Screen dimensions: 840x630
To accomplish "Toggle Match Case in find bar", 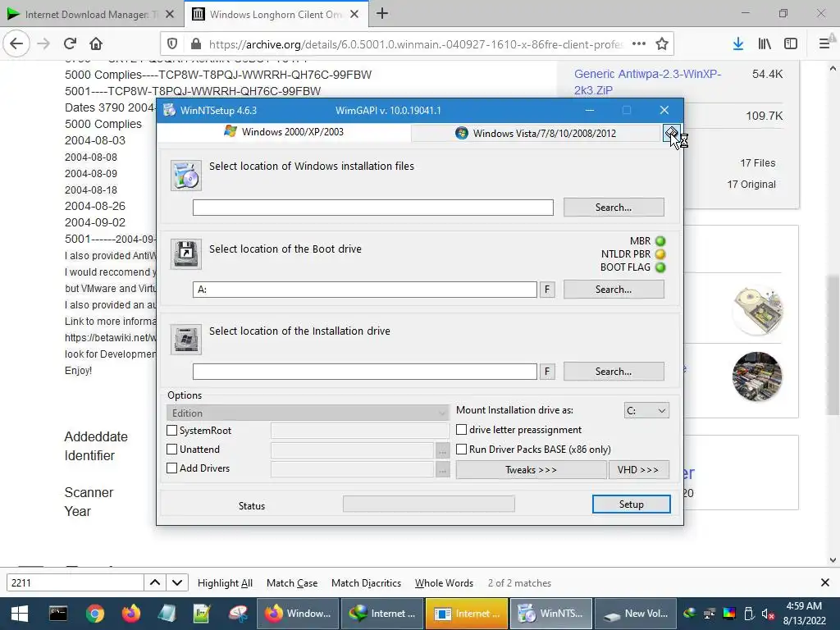I will coord(292,583).
